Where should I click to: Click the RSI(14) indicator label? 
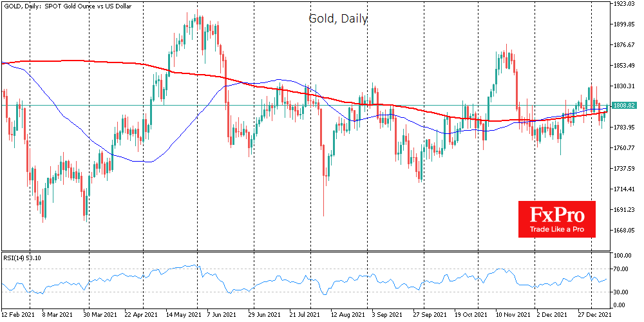point(23,259)
